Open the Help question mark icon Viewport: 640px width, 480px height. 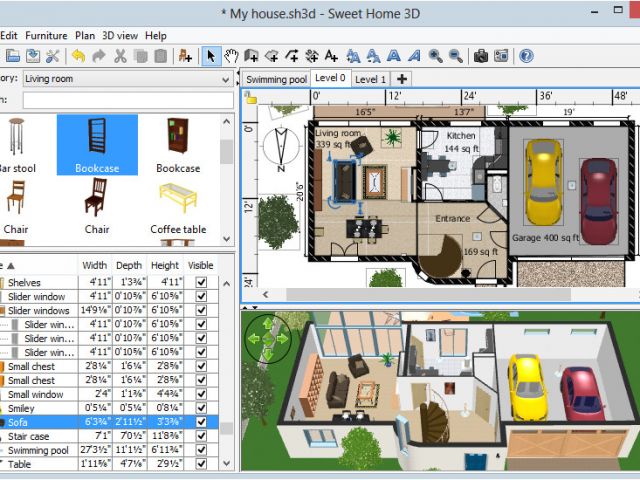526,56
